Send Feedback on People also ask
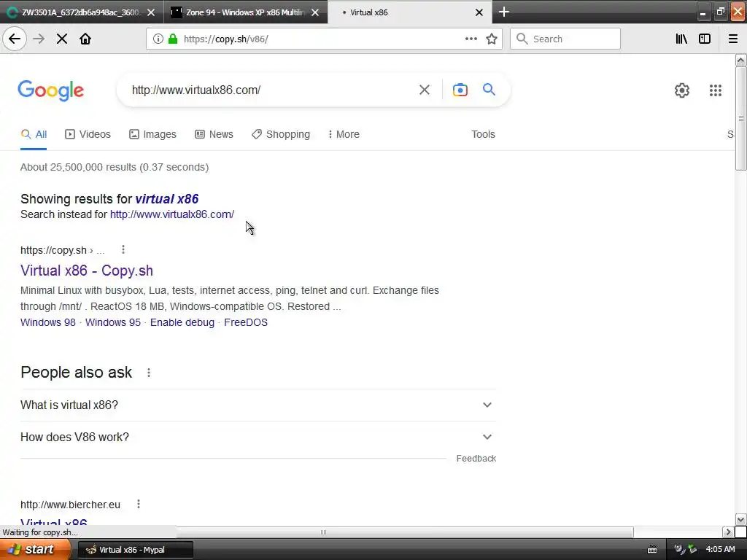This screenshot has height=560, width=747. point(476,458)
